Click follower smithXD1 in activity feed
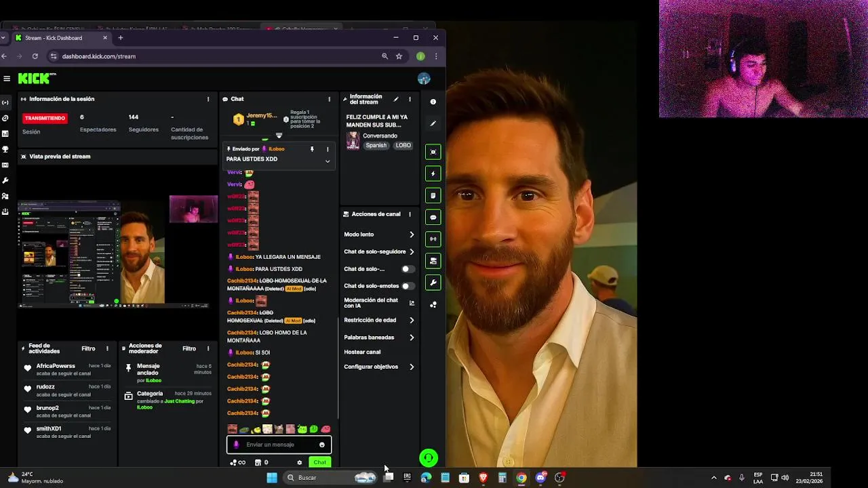Image resolution: width=868 pixels, height=488 pixels. pos(49,428)
